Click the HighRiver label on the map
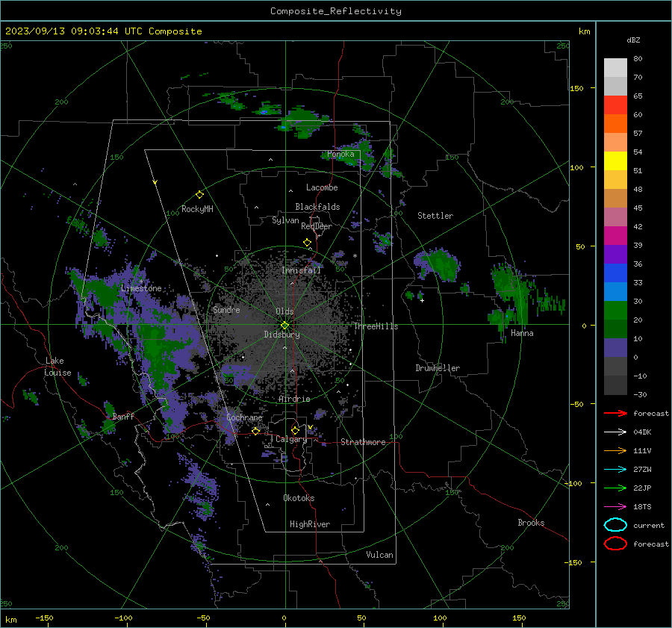 pos(310,524)
